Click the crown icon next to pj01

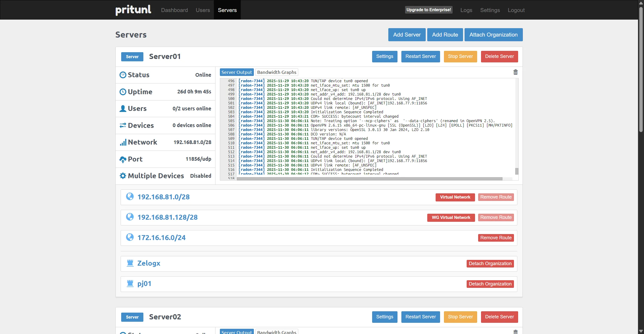130,283
